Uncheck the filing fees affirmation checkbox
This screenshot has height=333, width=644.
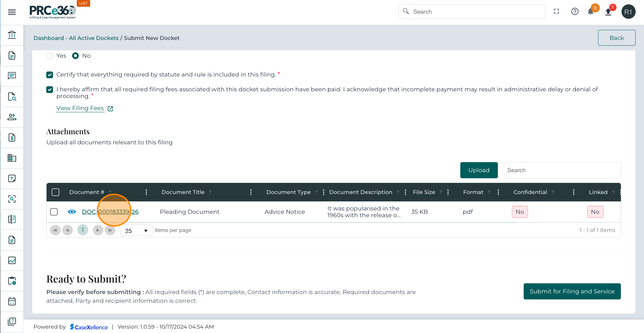(50, 90)
